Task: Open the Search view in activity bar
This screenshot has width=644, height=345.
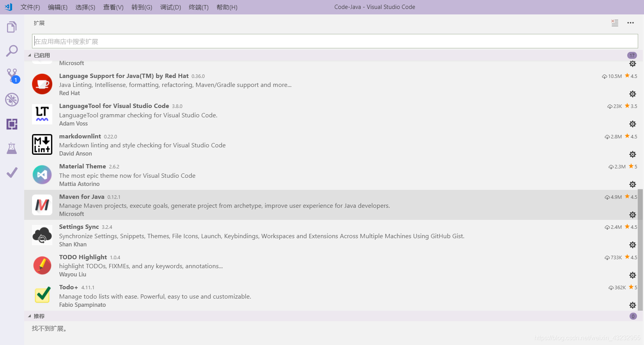Action: click(x=12, y=51)
